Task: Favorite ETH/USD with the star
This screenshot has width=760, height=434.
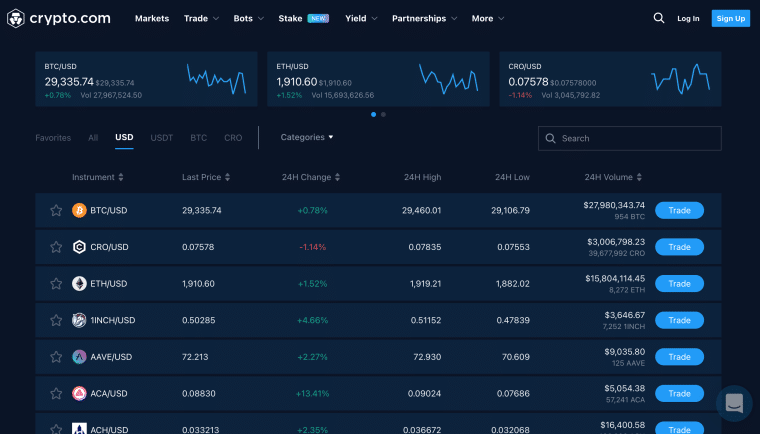Action: pyautogui.click(x=56, y=284)
